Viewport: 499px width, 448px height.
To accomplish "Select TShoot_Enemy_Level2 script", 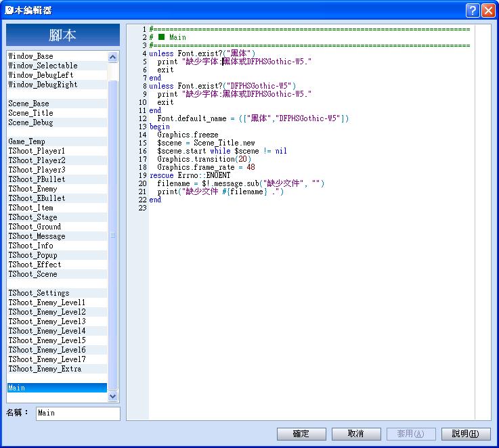I will pos(57,313).
